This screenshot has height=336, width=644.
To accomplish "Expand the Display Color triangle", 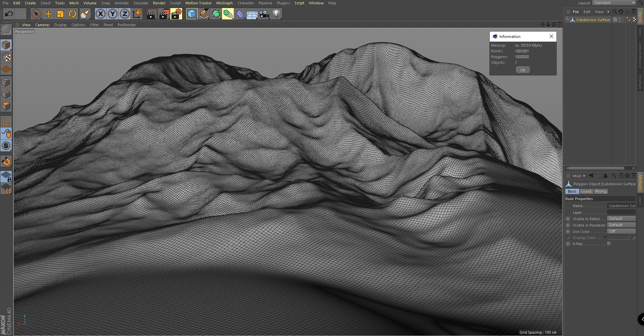I will point(605,237).
